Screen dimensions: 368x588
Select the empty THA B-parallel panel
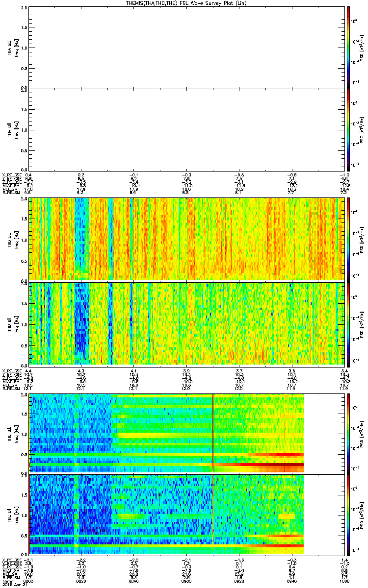[187, 129]
